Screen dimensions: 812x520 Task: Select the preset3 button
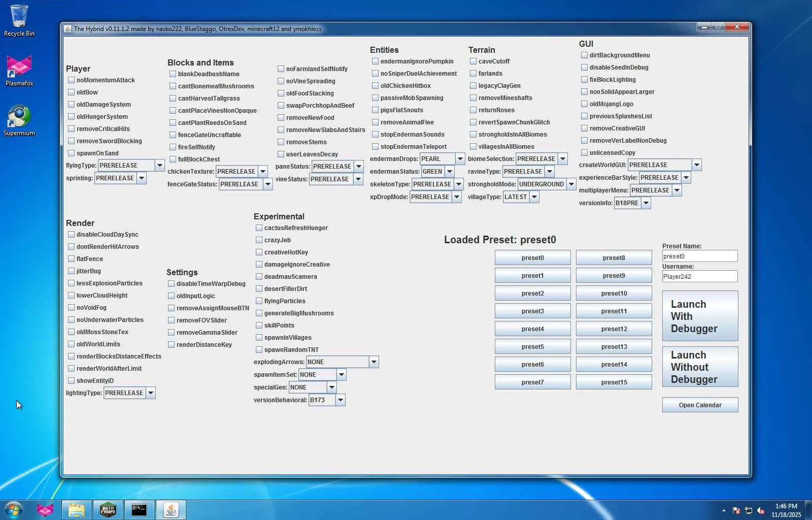point(532,311)
